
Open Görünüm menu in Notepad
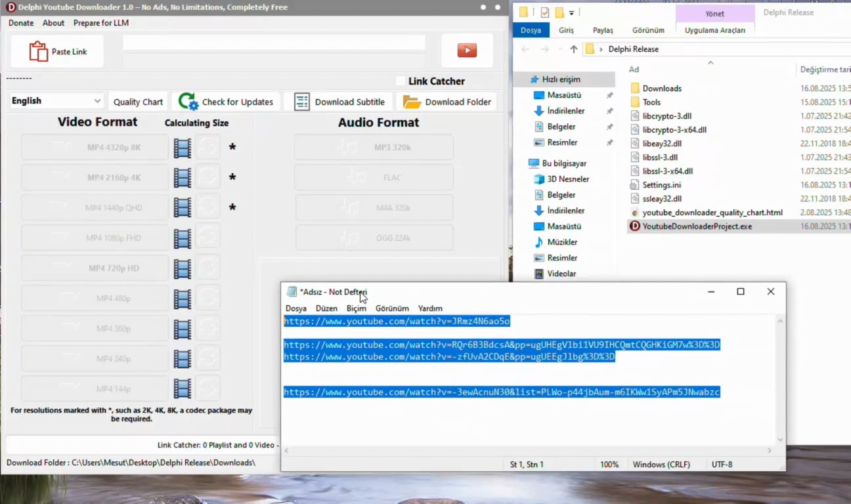point(392,308)
